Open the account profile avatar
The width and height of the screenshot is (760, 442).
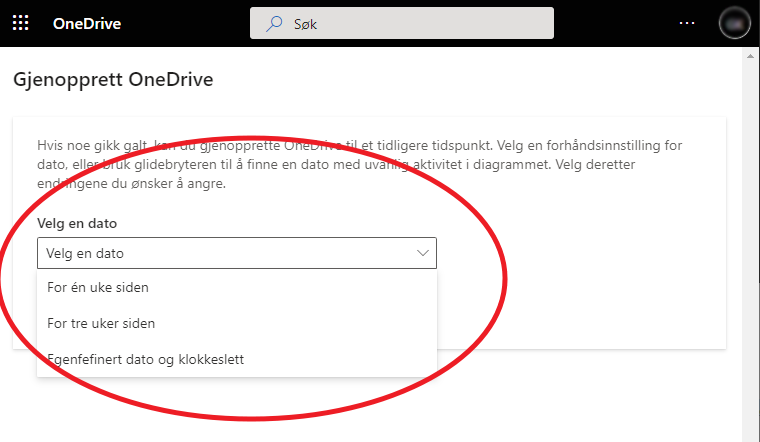735,23
